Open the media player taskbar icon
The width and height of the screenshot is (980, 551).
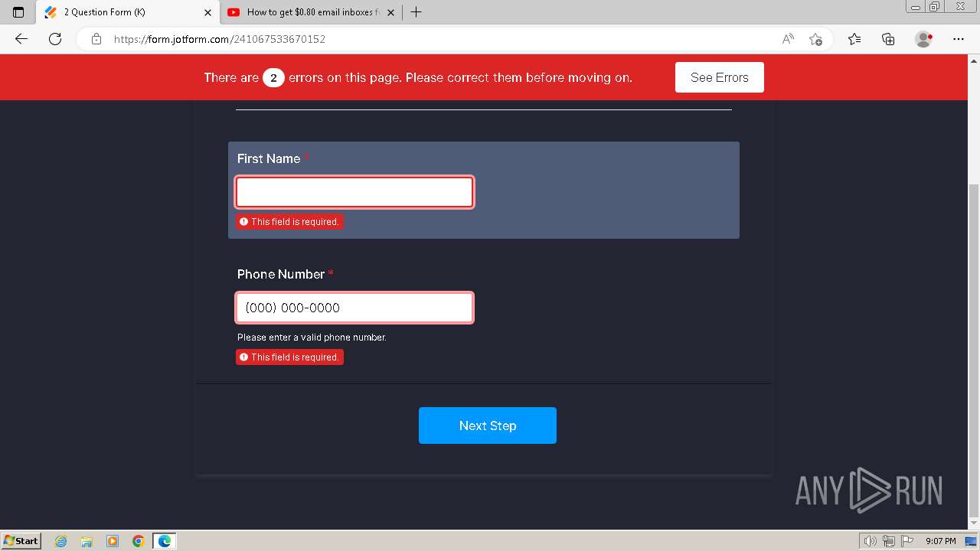click(113, 541)
